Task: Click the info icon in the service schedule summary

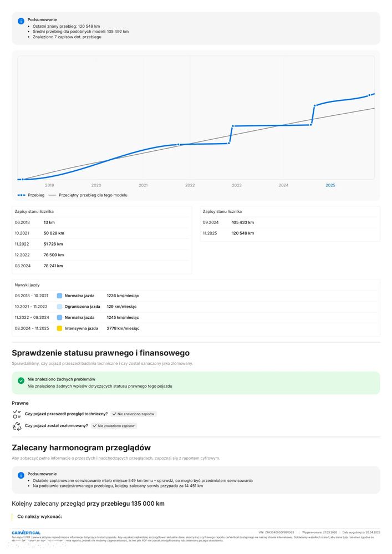Action: (x=21, y=475)
